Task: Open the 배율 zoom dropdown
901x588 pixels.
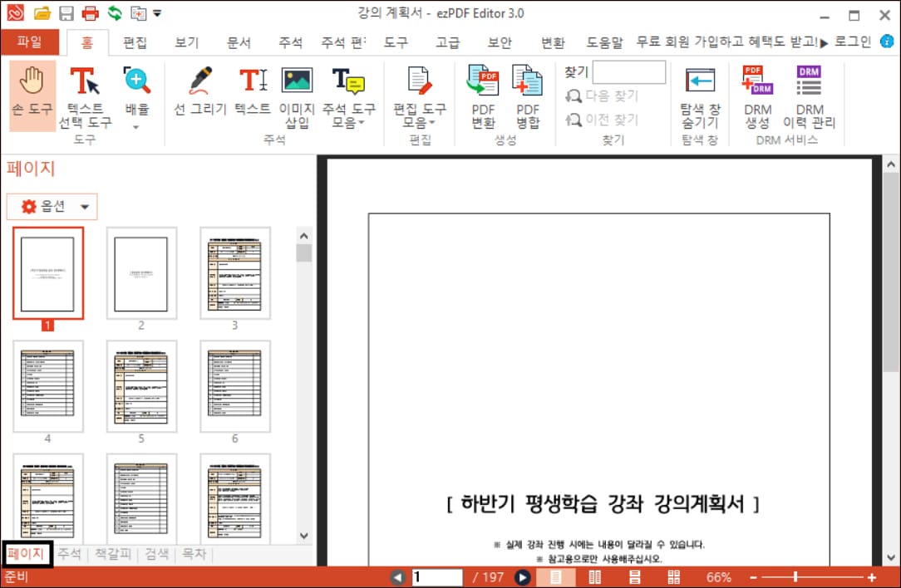Action: tap(135, 96)
